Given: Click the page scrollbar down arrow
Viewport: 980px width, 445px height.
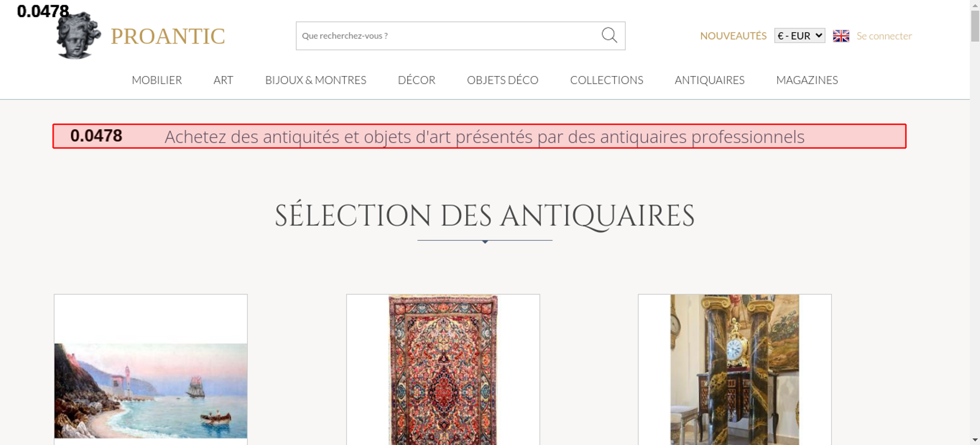Looking at the screenshot, I should click(975, 440).
